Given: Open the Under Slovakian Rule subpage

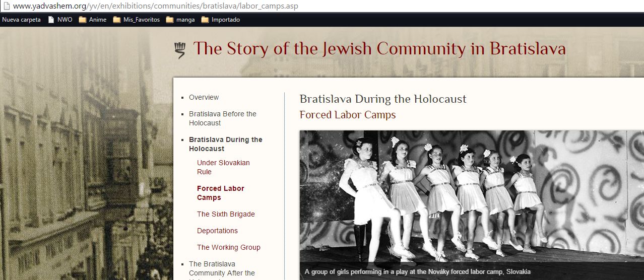Looking at the screenshot, I should (x=223, y=167).
